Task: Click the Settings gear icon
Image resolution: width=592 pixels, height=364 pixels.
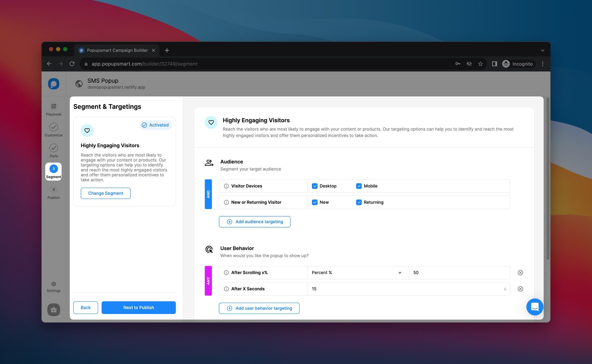Action: 54,284
